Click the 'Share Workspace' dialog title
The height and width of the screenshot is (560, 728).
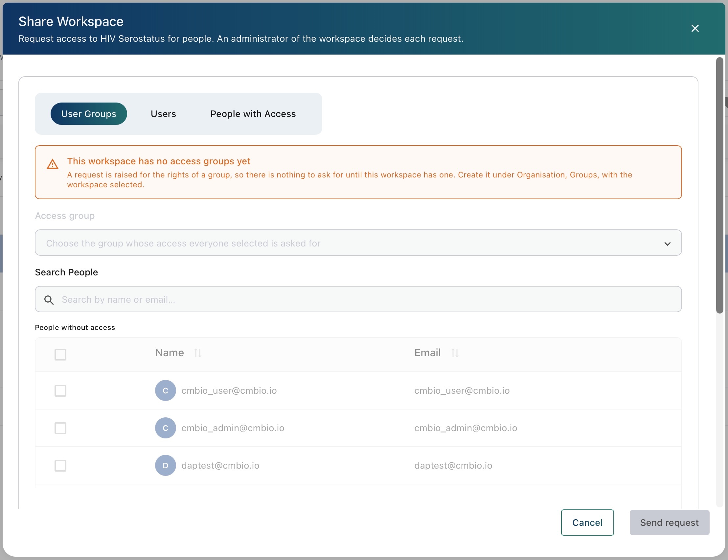[71, 21]
